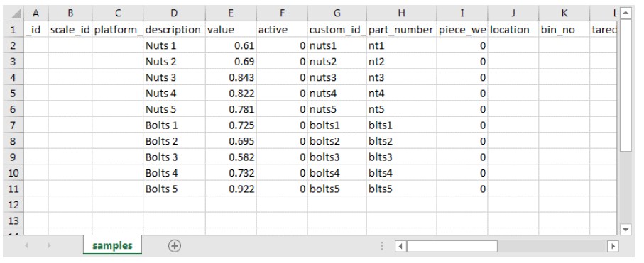644x263 pixels.
Task: Select piece weight cell in Bolts 3 row
Action: pos(462,157)
